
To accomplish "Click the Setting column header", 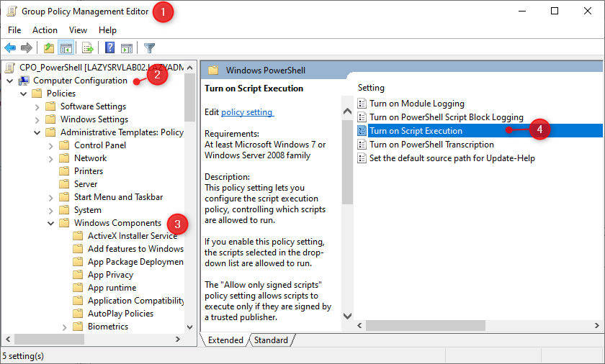I will 371,88.
